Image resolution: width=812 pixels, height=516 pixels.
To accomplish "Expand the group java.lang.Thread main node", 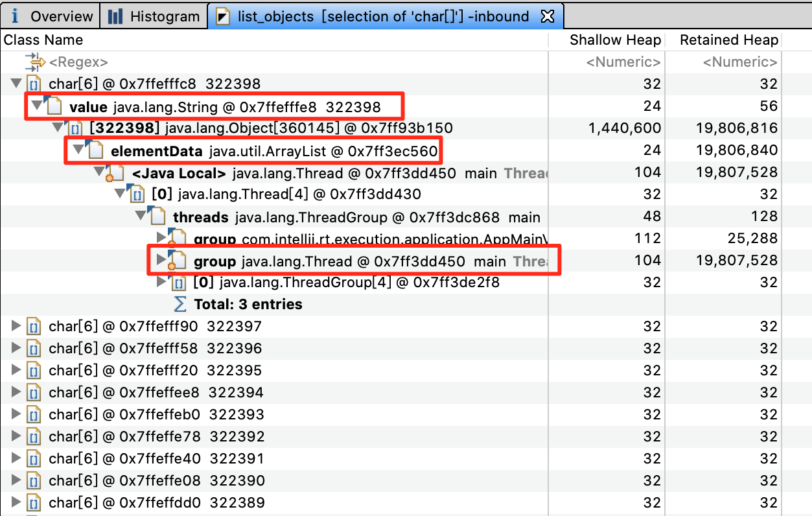I will point(161,260).
